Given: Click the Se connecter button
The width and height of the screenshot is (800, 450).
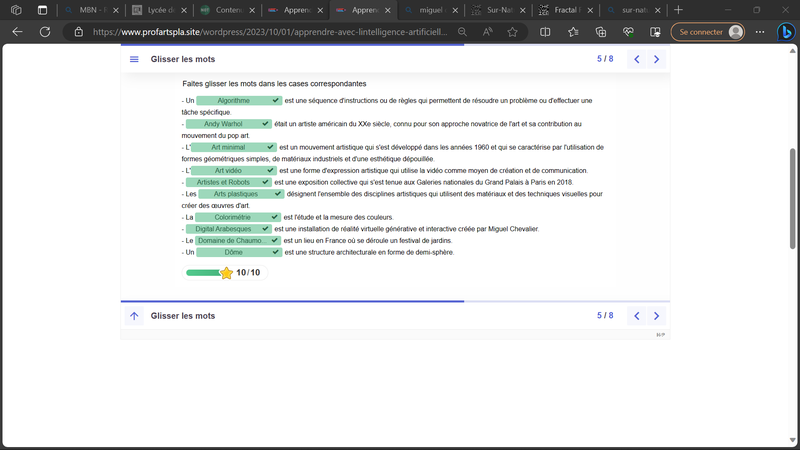Looking at the screenshot, I should pos(707,32).
